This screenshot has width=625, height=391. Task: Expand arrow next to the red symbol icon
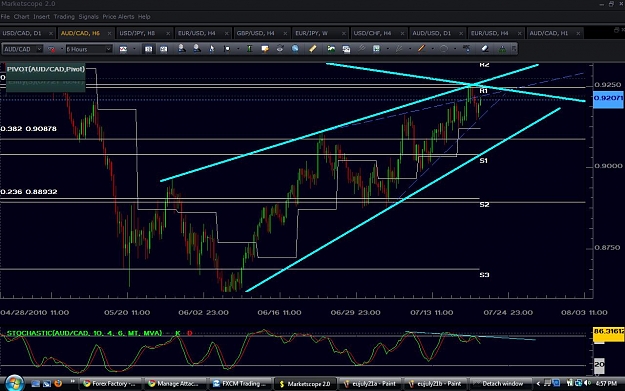pos(61,49)
